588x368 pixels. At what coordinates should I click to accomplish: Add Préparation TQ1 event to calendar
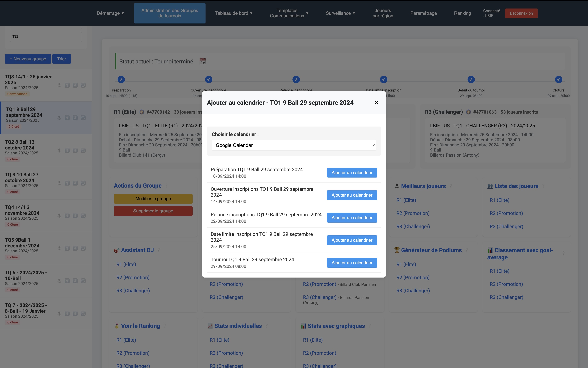click(x=352, y=173)
